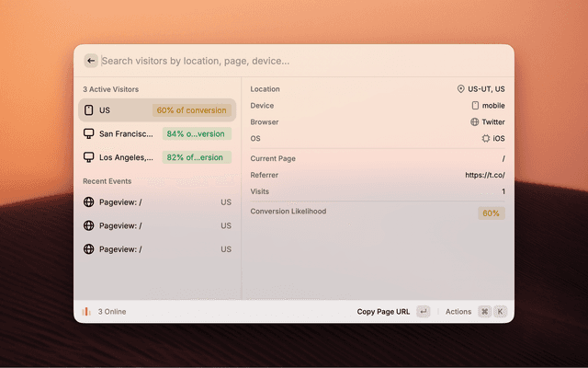The image size is (588, 368).
Task: Click the location pin icon next to US-UT
Action: coord(461,89)
